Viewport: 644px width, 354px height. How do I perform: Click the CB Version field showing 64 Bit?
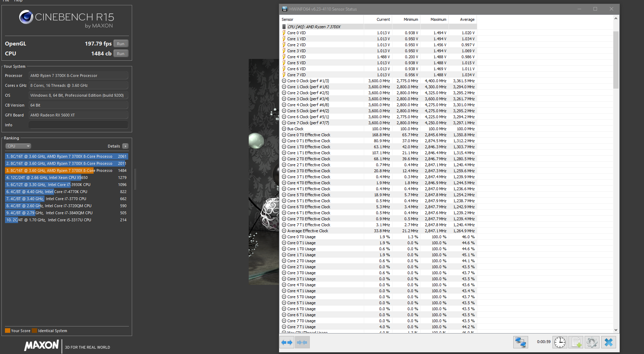[78, 105]
